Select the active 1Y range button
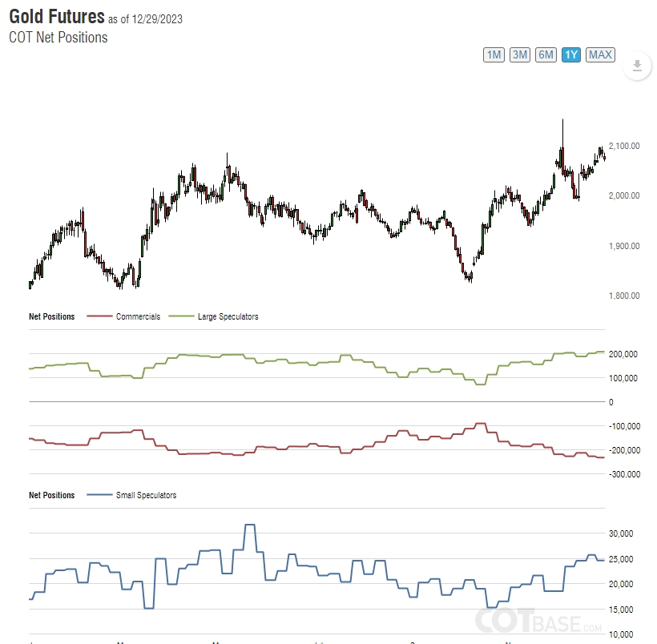 pos(571,54)
